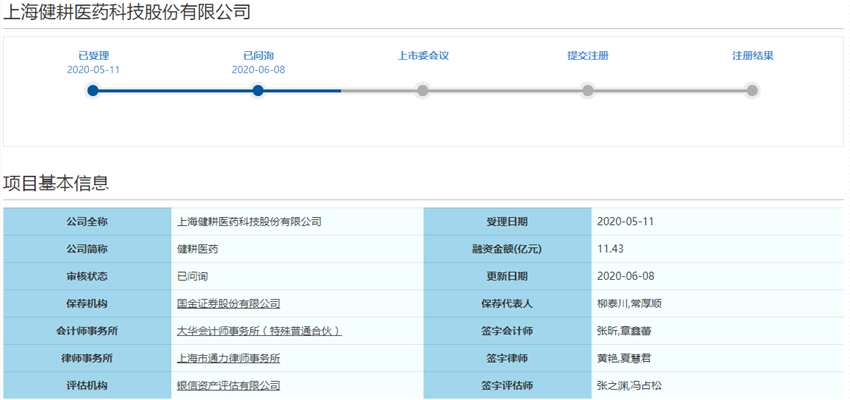Click the date 2020-06-08 under 已问询
Screen dimensions: 850x400
click(x=258, y=70)
